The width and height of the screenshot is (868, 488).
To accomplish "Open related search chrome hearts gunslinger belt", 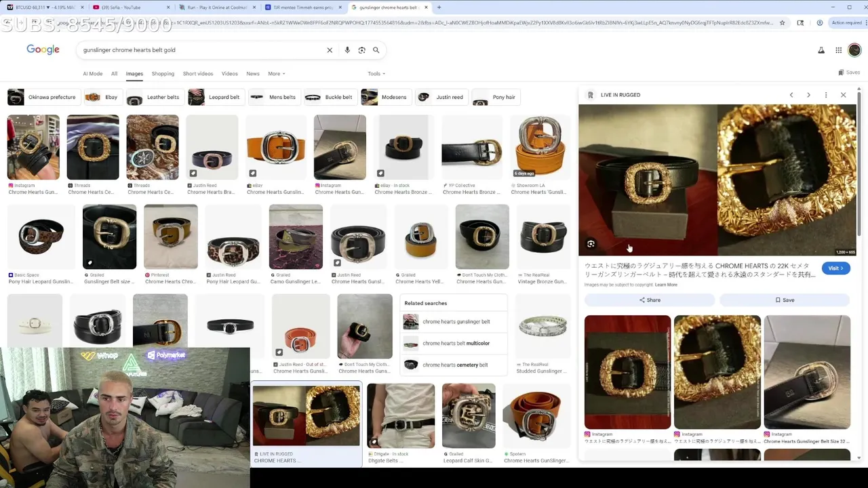I will [454, 322].
